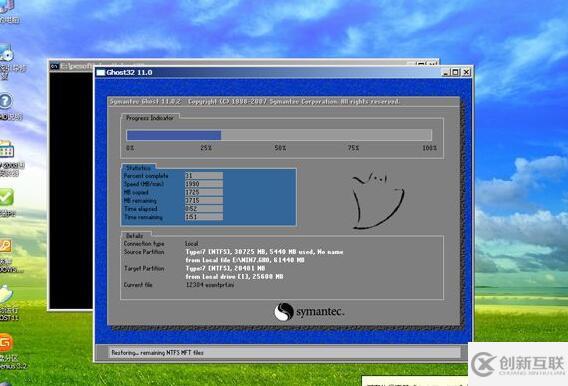
Task: Click the Symantec logo in Ghost window
Action: pos(309,311)
